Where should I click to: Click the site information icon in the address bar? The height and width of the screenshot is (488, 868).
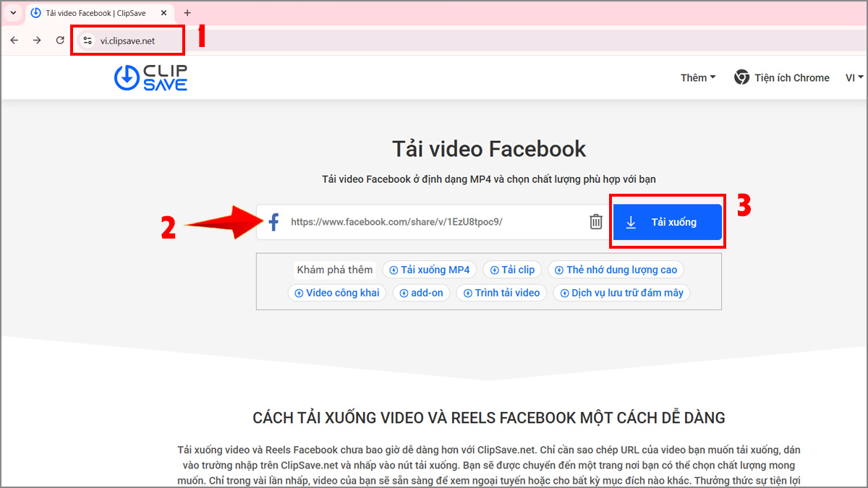click(88, 40)
